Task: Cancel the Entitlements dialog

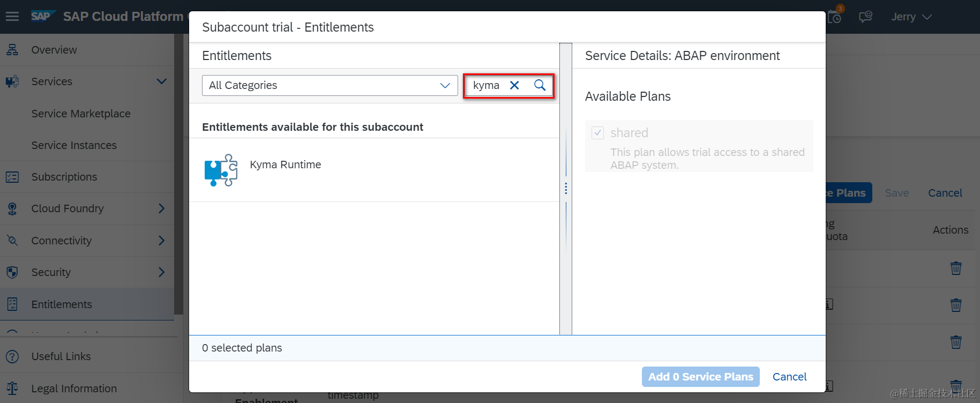Action: click(x=789, y=377)
